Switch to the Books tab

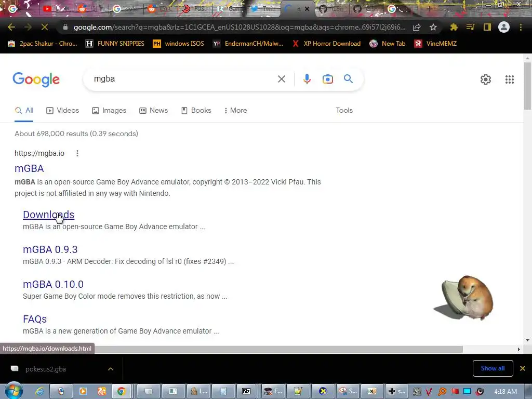pyautogui.click(x=196, y=111)
